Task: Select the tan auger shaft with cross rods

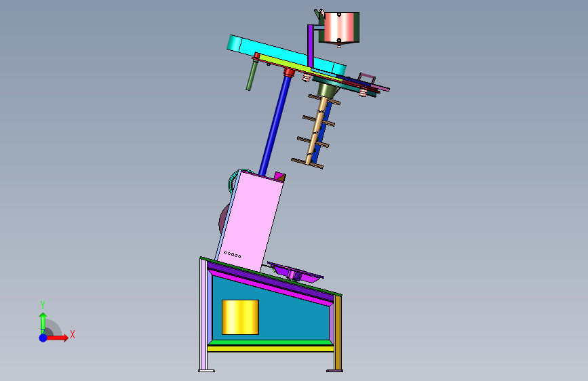Action: click(x=315, y=130)
